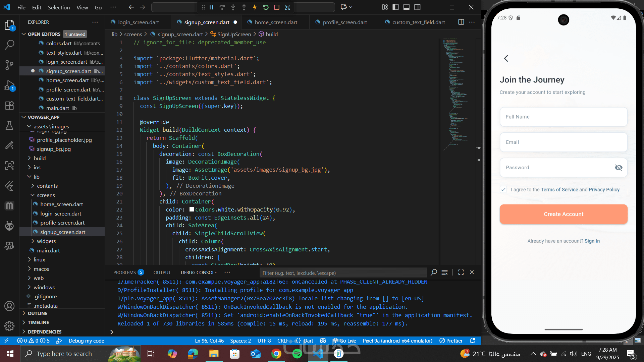Click the Sign In link
644x362 pixels.
pos(592,241)
